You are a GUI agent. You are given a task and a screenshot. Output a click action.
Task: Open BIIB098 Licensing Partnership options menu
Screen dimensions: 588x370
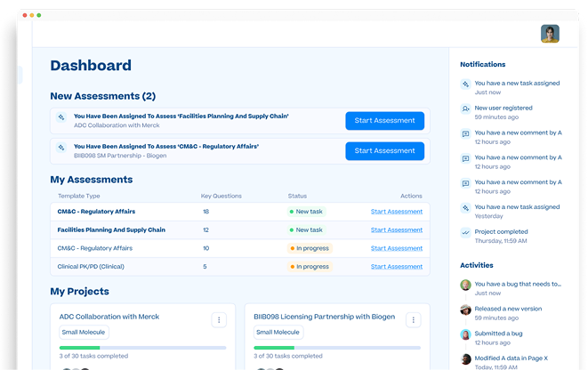click(x=414, y=320)
